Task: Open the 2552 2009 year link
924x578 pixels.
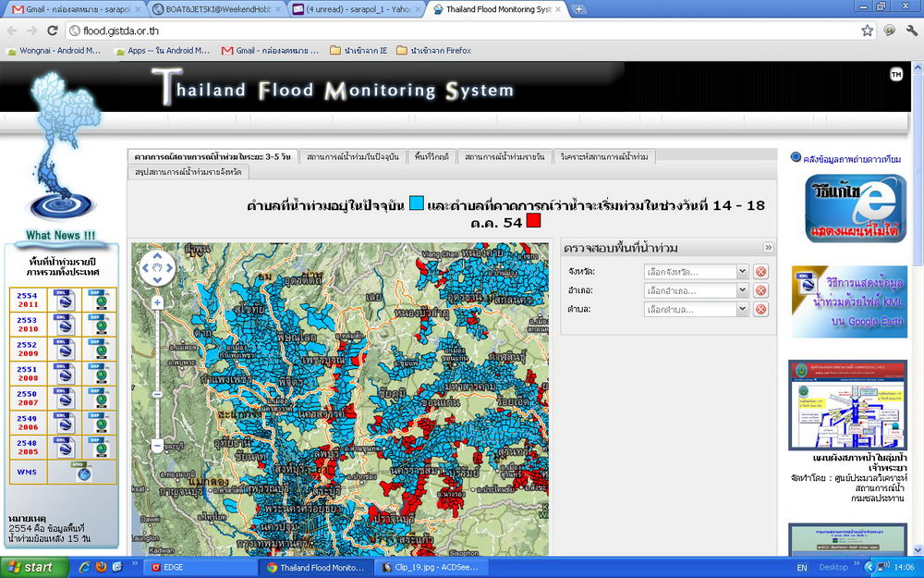Action: 28,349
